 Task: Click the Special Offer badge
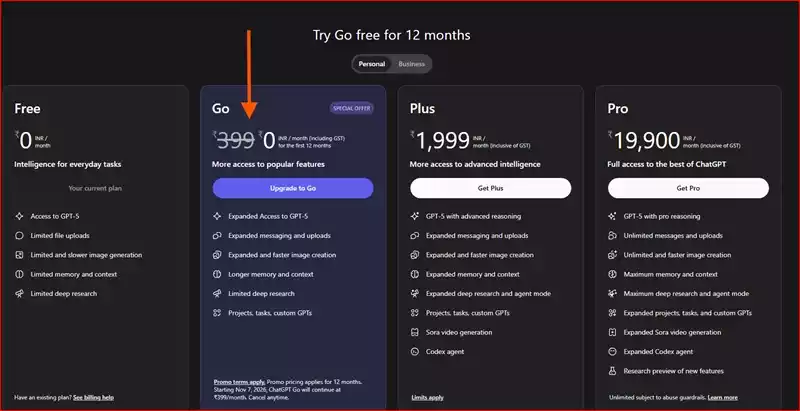click(351, 109)
